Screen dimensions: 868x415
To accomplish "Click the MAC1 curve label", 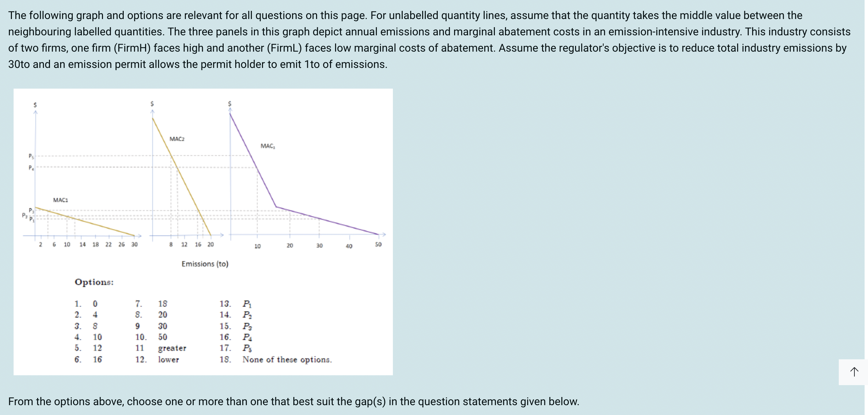I will point(60,200).
